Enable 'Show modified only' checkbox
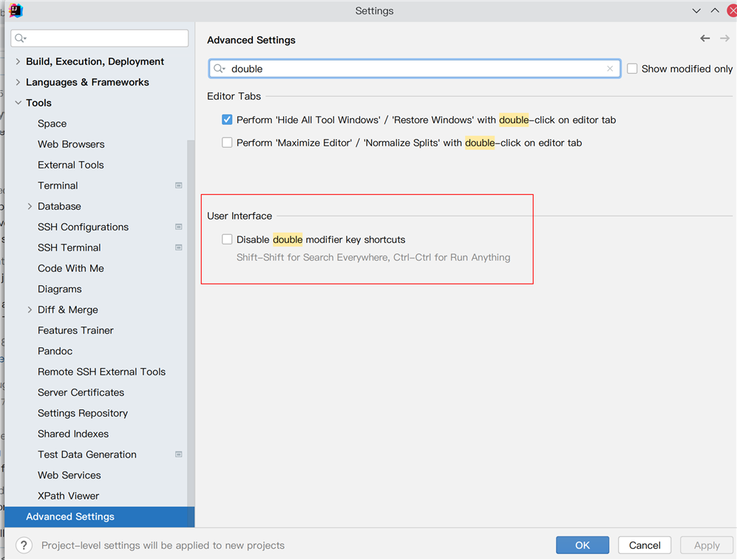Image resolution: width=737 pixels, height=560 pixels. coord(632,69)
